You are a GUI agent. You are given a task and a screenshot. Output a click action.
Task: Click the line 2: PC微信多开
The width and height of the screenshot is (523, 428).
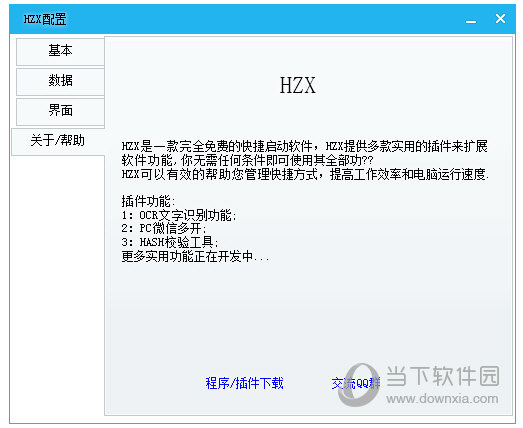click(164, 229)
